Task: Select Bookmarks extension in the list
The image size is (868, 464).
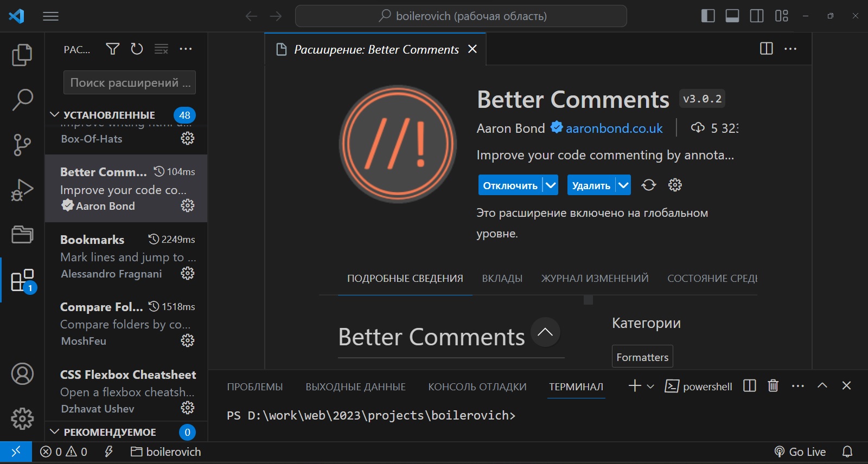Action: (x=126, y=256)
